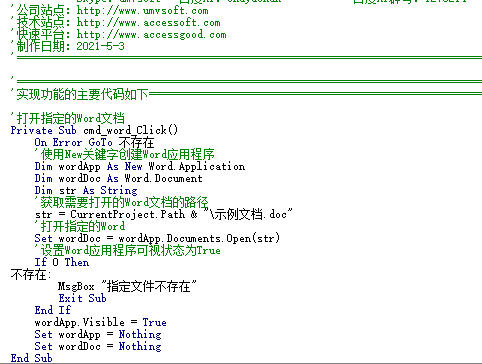Click the Set wordDoc = Nothing line
482x364 pixels.
coord(98,346)
